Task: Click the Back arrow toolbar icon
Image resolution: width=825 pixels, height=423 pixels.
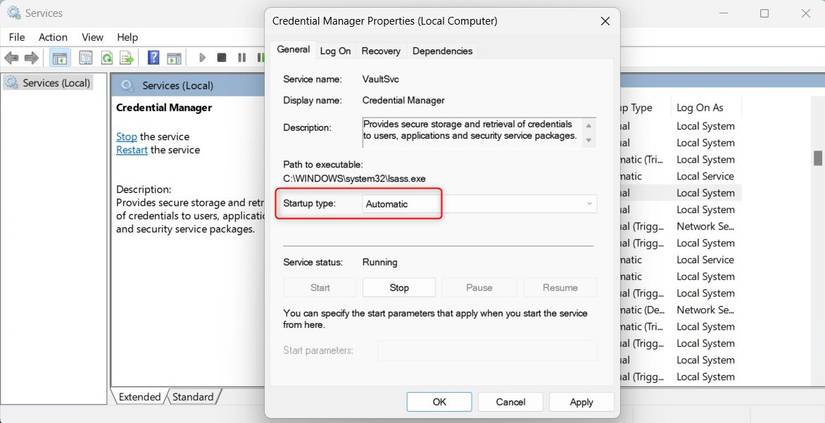Action: click(x=11, y=58)
